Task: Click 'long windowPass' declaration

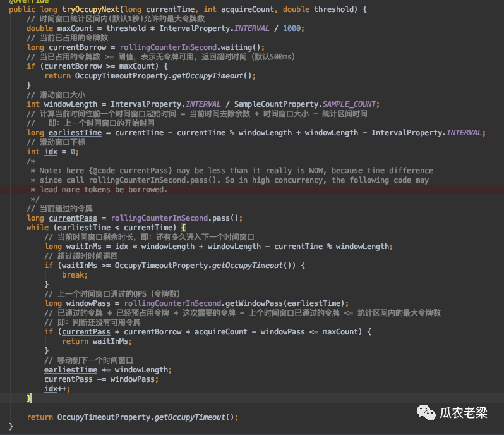Action: pyautogui.click(x=78, y=303)
